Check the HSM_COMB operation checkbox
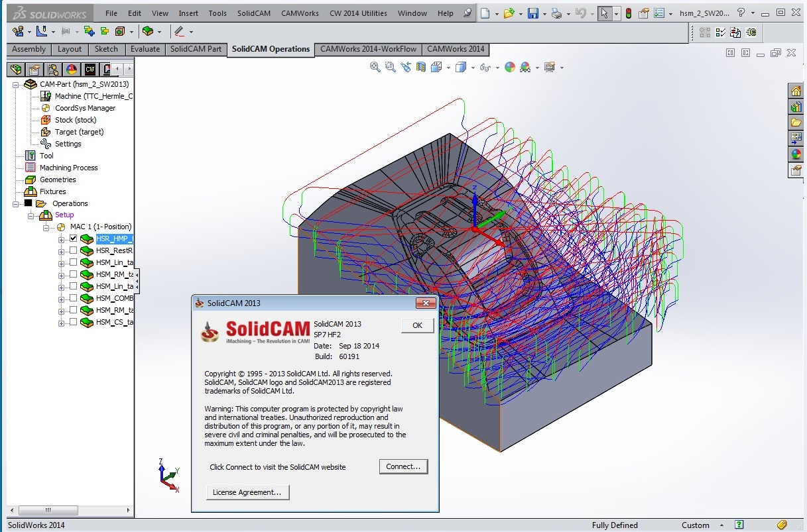This screenshot has width=807, height=532. click(73, 298)
